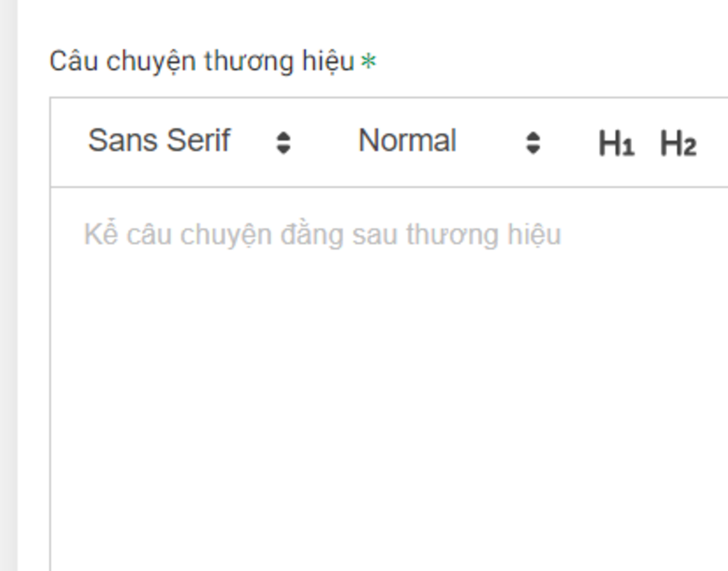Click the up-down arrows beside Normal

coord(533,143)
